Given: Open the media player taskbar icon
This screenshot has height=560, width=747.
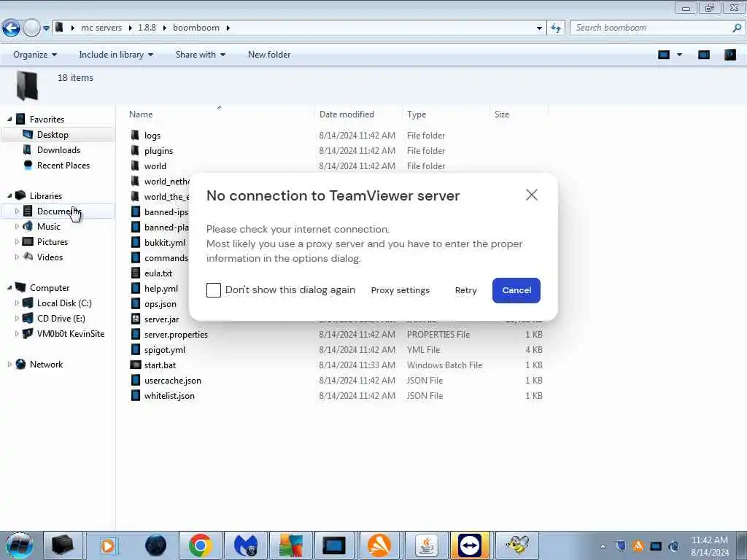Looking at the screenshot, I should click(108, 545).
